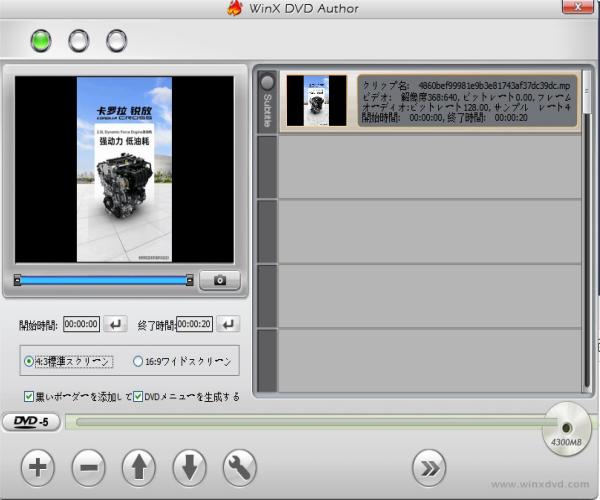Select 4:3 standard screen radio option
Viewport: 600px width, 500px height.
[68, 361]
